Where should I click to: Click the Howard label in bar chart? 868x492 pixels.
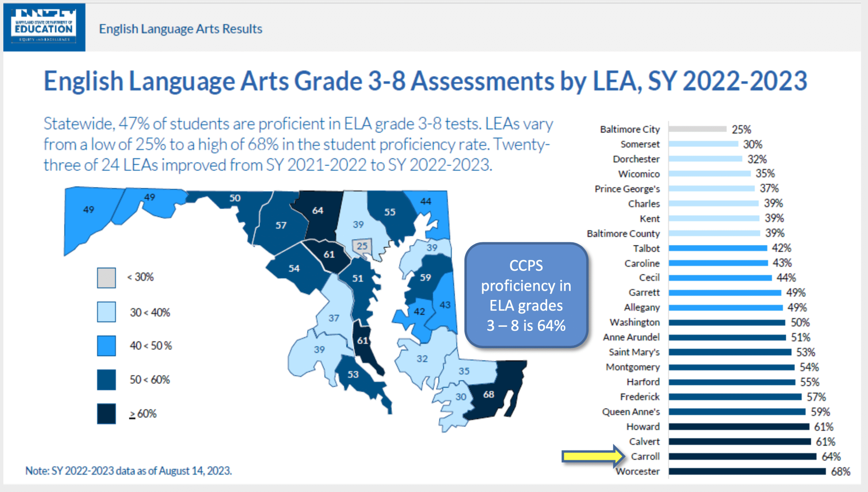tap(643, 427)
